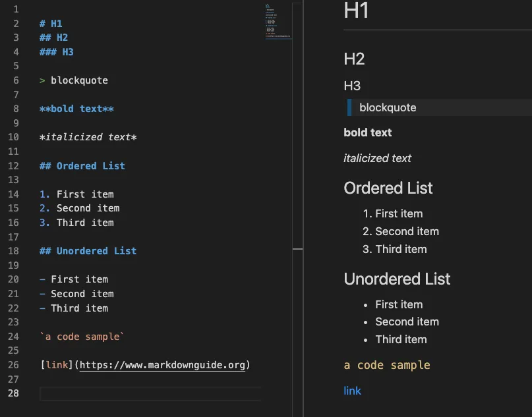532x417 pixels.
Task: Click line number 14 in the gutter
Action: tap(13, 194)
